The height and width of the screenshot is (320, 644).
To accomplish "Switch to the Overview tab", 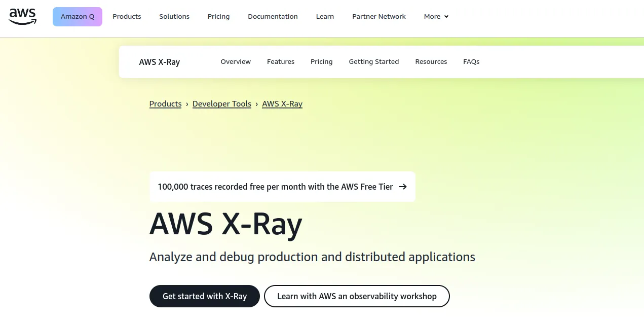I will click(236, 62).
